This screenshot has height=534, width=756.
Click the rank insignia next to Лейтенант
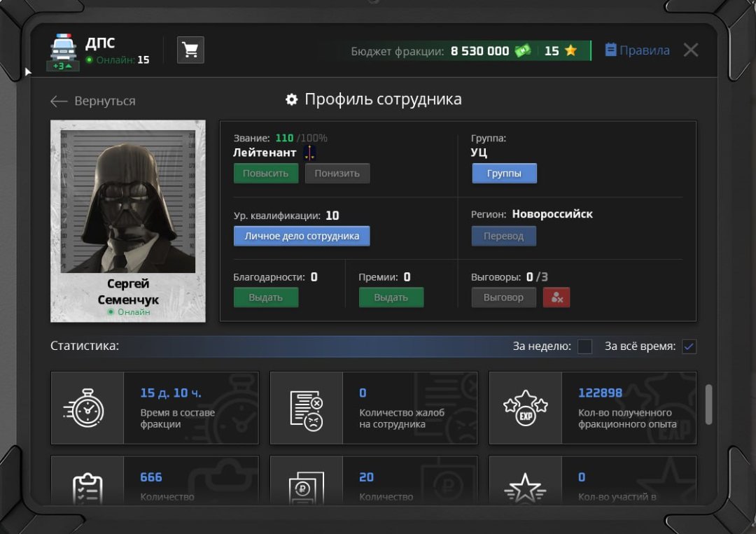click(309, 153)
